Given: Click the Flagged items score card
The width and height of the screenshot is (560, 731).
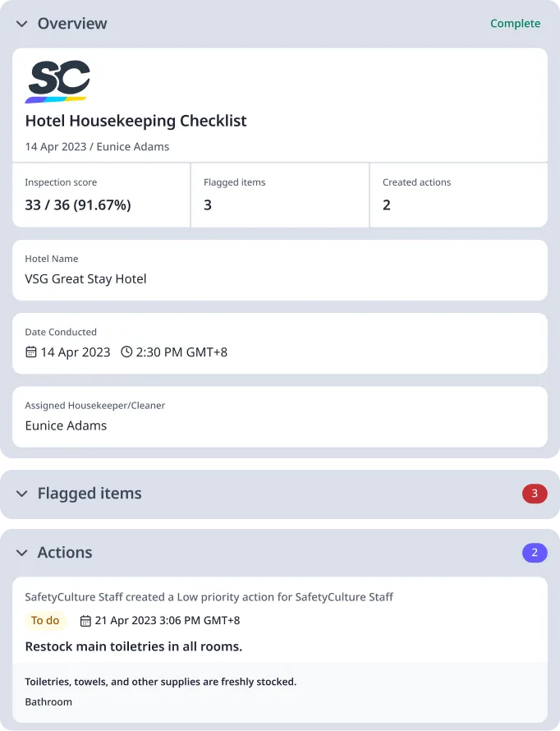Looking at the screenshot, I should (x=279, y=195).
